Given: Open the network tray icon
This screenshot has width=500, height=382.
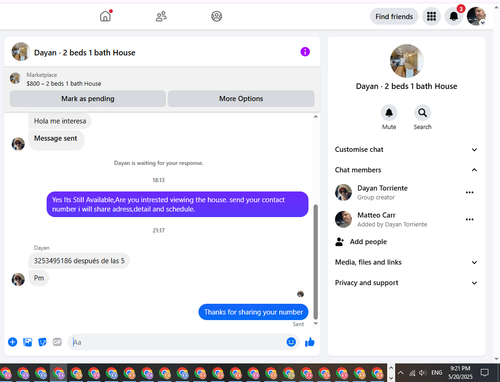Looking at the screenshot, I should pyautogui.click(x=412, y=373).
